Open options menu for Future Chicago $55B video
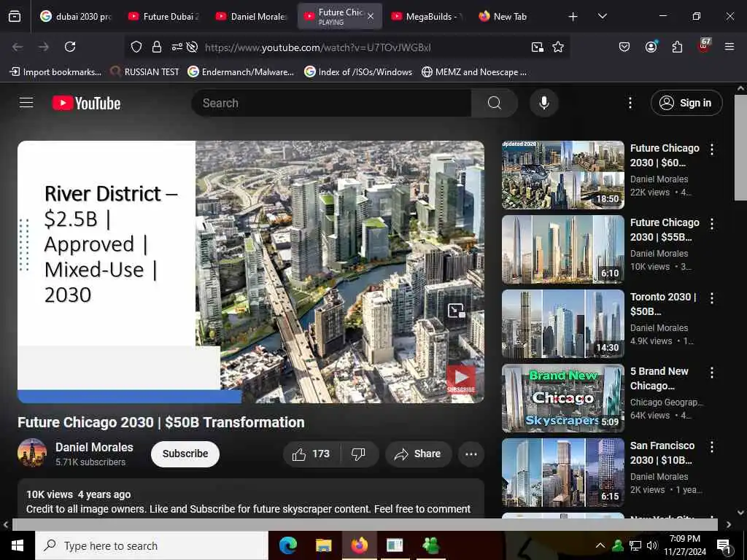The width and height of the screenshot is (747, 560). click(x=712, y=223)
